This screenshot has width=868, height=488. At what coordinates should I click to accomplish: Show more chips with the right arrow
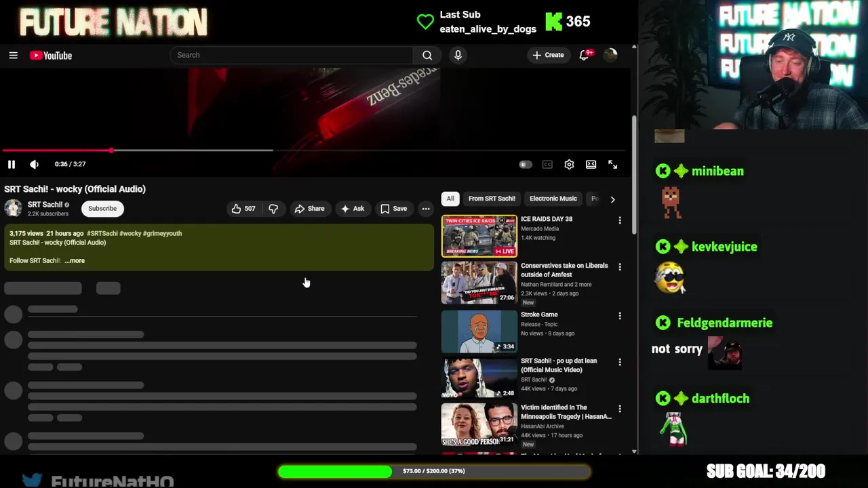[x=612, y=199]
